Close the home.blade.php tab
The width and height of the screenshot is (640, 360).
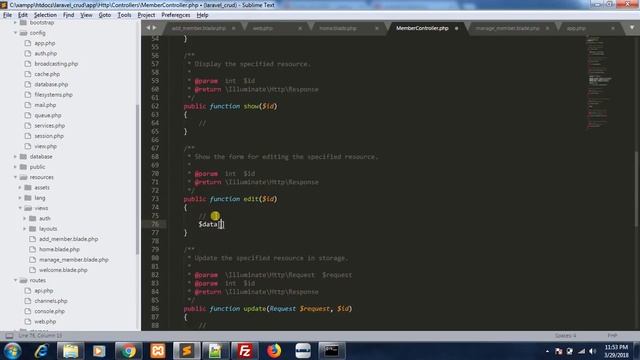point(376,28)
